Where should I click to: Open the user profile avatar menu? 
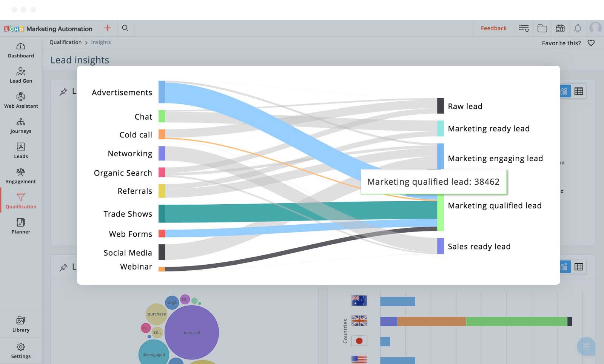point(596,28)
